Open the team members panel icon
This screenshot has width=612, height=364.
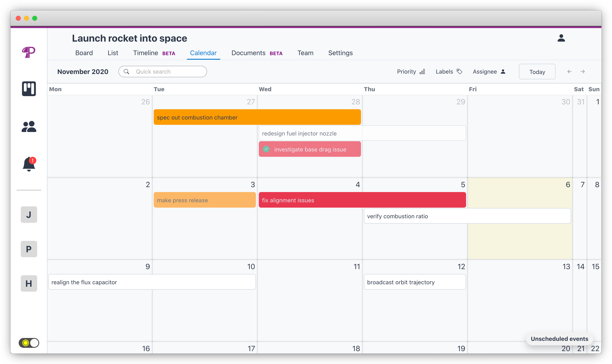click(29, 127)
